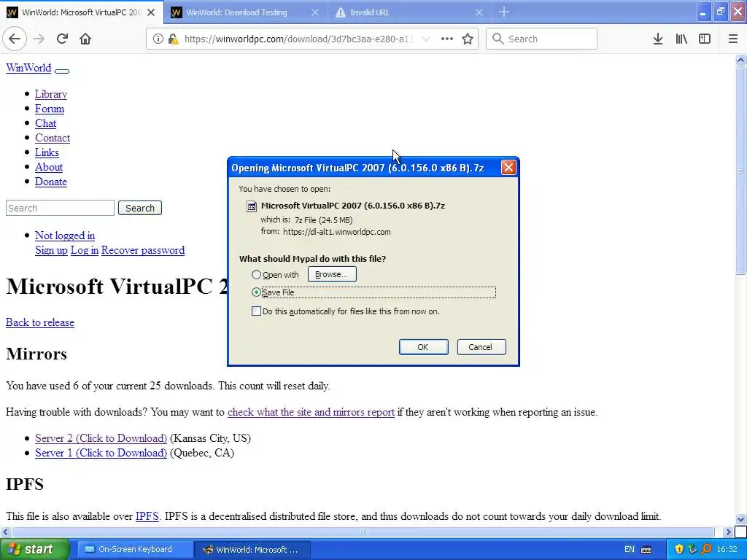Close the download dialog with red X
Viewport: 747px width, 560px height.
(x=508, y=168)
